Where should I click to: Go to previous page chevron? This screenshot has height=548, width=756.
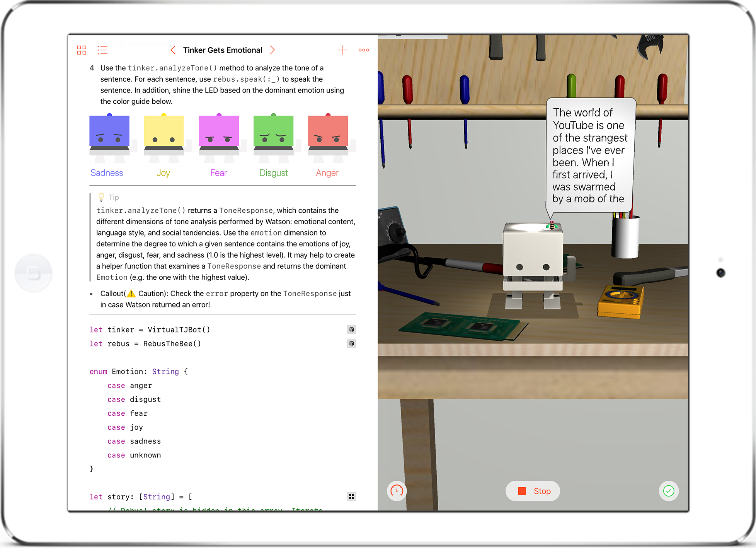pos(173,50)
